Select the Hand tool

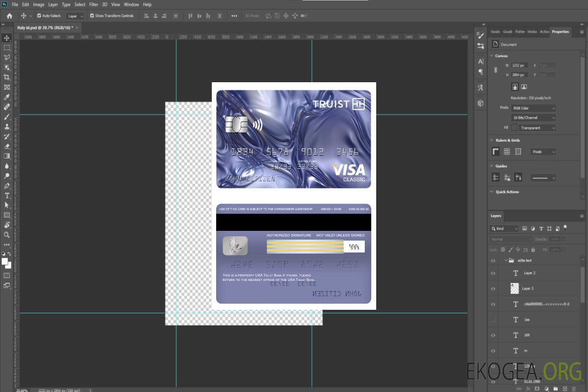pyautogui.click(x=7, y=225)
